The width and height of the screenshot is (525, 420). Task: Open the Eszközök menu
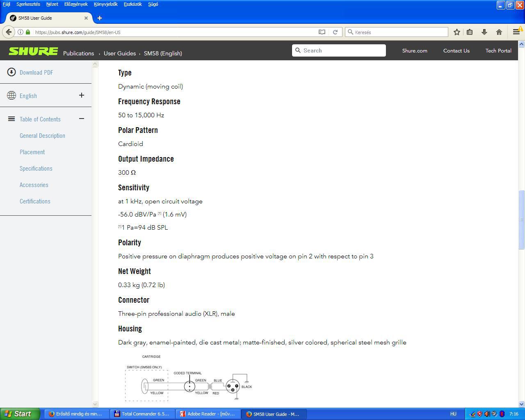(132, 4)
